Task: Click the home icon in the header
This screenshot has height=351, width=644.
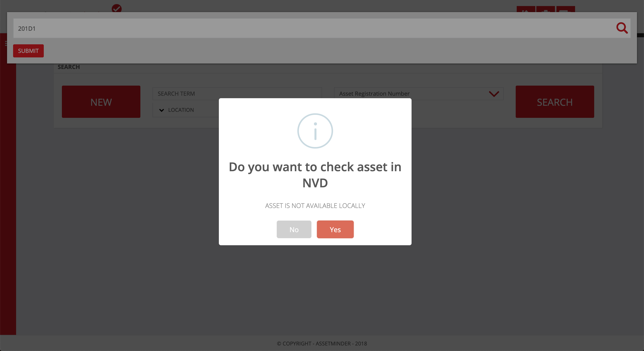Action: click(526, 9)
